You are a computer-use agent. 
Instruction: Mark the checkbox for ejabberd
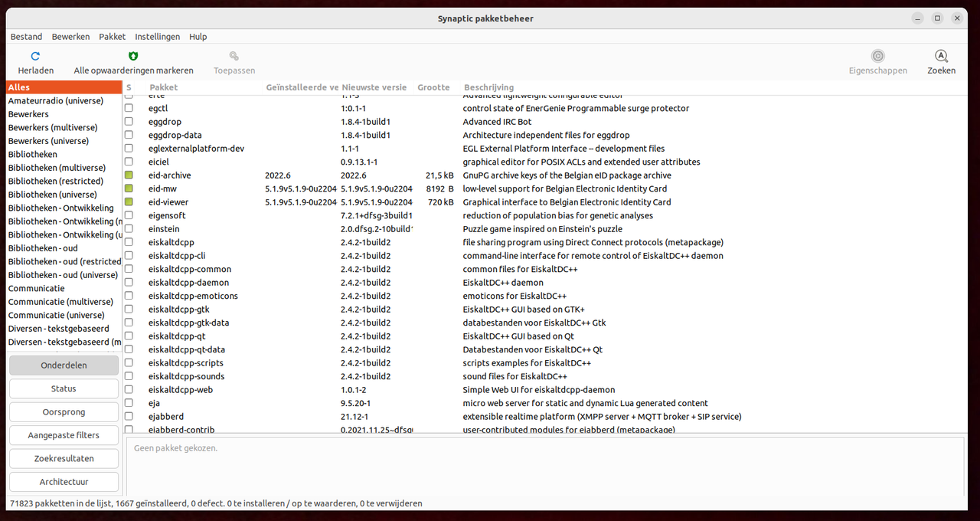[x=129, y=417]
